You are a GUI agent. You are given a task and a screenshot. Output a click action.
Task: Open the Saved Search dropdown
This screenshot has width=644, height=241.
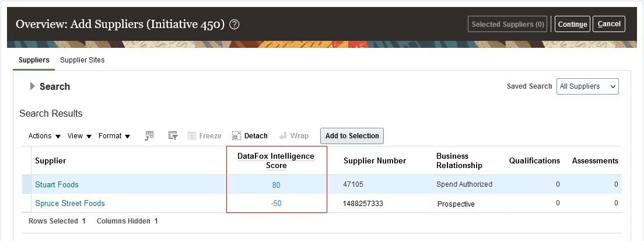(x=587, y=86)
